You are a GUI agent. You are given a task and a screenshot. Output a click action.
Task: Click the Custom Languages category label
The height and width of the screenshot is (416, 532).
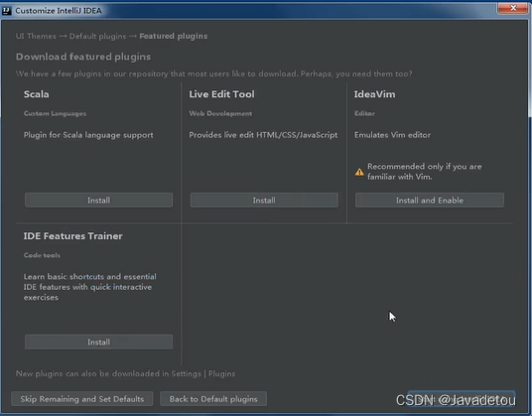point(55,113)
